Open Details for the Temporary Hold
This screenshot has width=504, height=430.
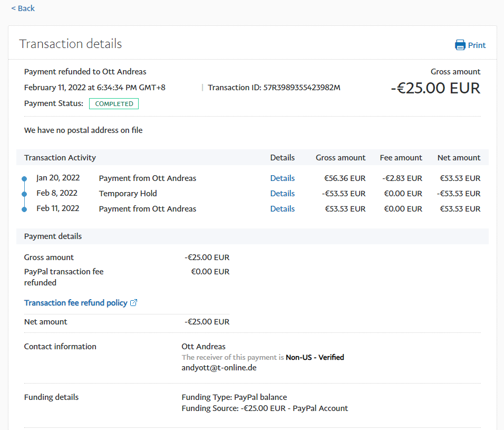coord(282,194)
